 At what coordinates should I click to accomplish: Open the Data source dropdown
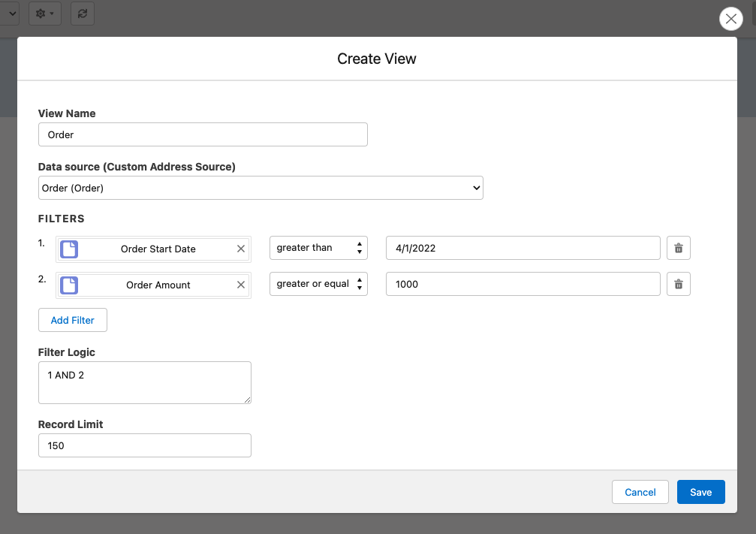tap(260, 188)
